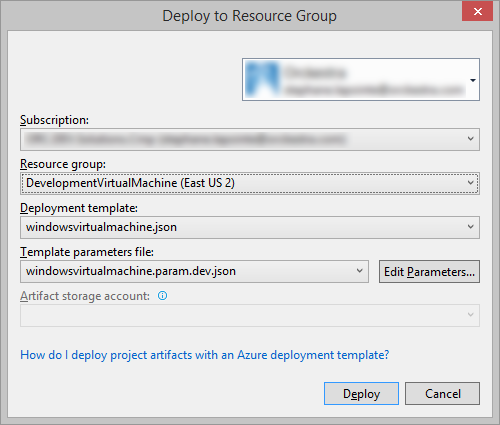
Task: Click the blurred account avatar picture
Action: pos(262,79)
